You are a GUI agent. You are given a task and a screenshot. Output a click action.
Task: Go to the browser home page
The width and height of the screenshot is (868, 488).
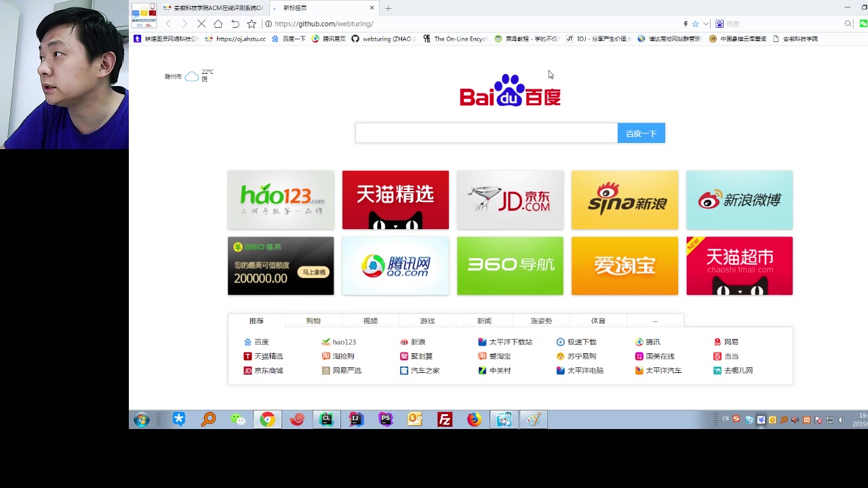[x=218, y=24]
